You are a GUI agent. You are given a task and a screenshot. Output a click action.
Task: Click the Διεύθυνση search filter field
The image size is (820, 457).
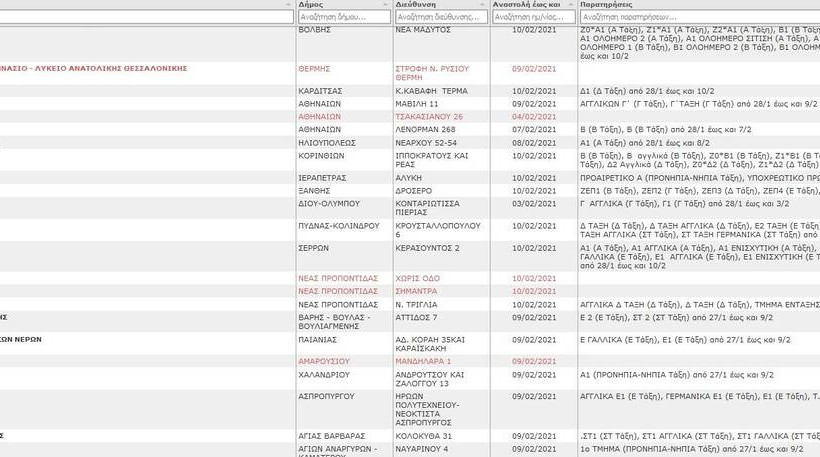[441, 17]
